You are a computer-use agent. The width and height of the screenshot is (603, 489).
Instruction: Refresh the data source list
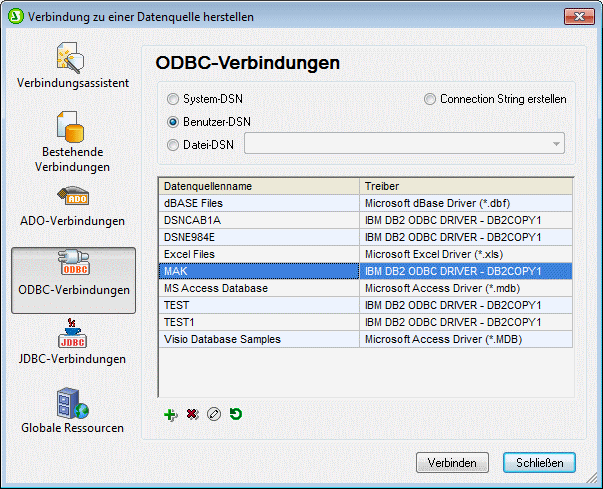(235, 414)
